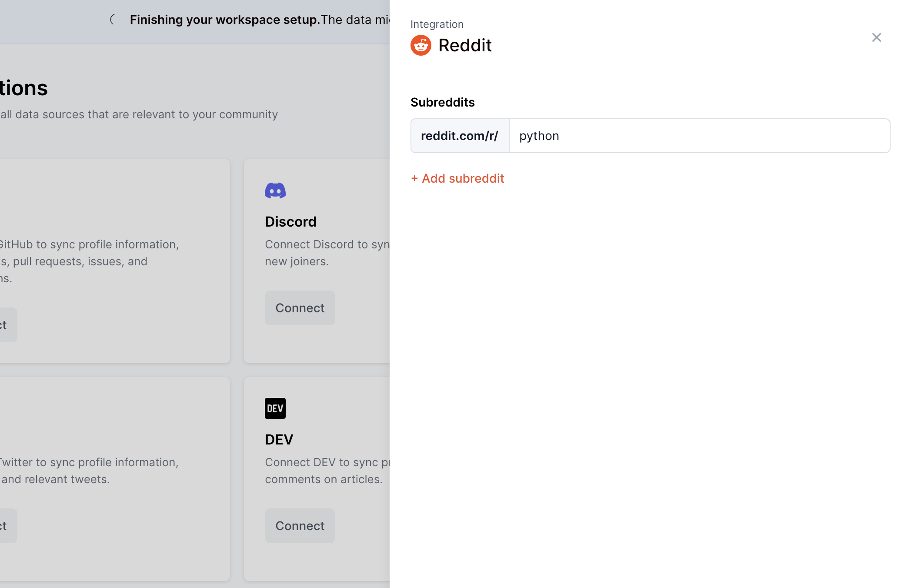This screenshot has height=588, width=901.
Task: Click the Reddit panel title
Action: pos(465,45)
